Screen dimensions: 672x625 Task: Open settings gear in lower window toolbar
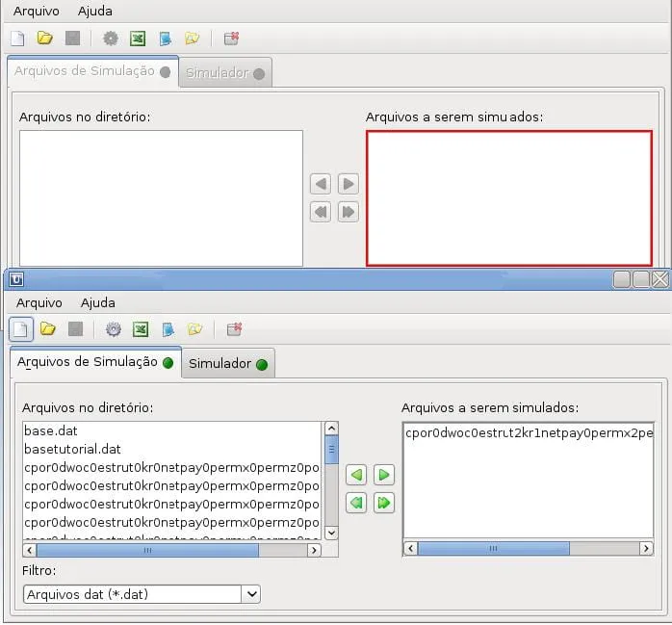(114, 329)
